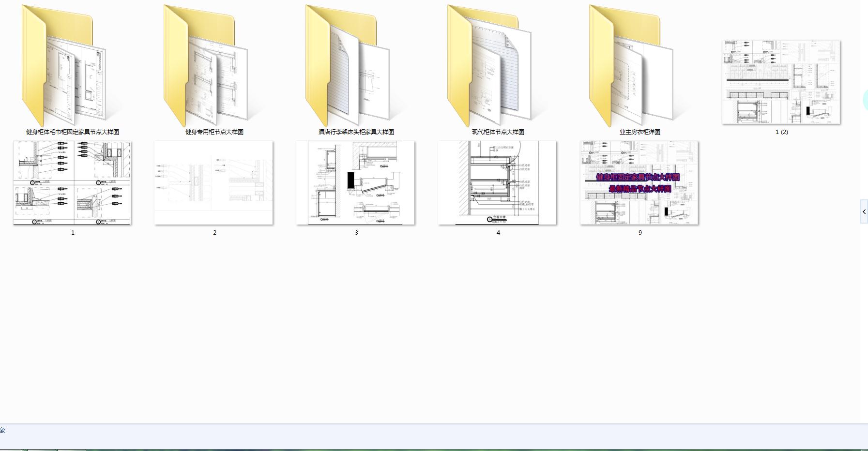Open the 业主房衣柜详图 folder icon
The height and width of the screenshot is (451, 868).
pos(632,66)
